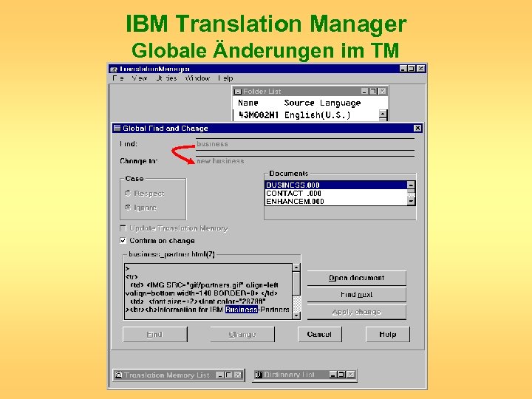Click the Help button in dialog
The height and width of the screenshot is (399, 532).
(388, 335)
